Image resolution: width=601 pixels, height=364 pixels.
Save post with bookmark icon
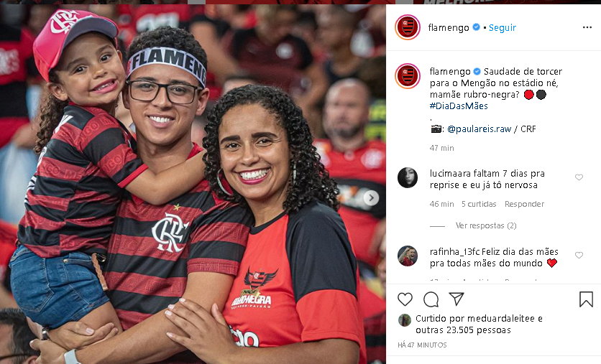point(586,299)
